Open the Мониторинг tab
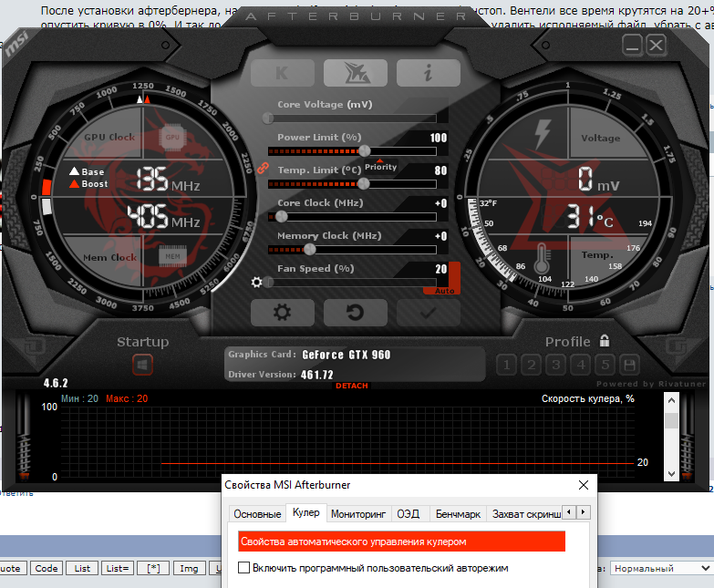 358,514
